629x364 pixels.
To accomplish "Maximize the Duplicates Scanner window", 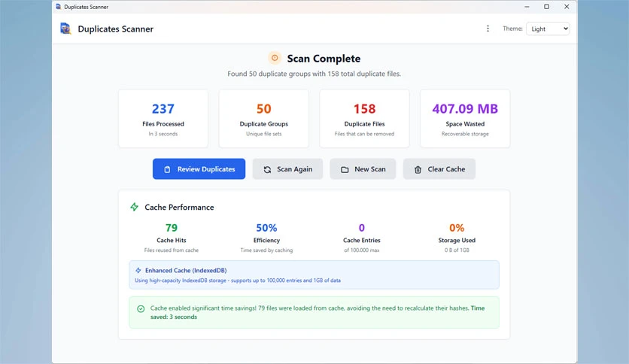I will (x=546, y=7).
